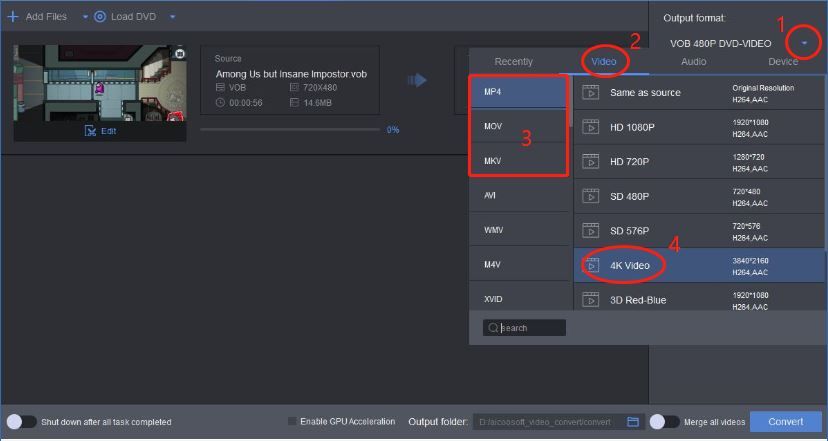Click the Add Files plus icon

click(x=13, y=17)
